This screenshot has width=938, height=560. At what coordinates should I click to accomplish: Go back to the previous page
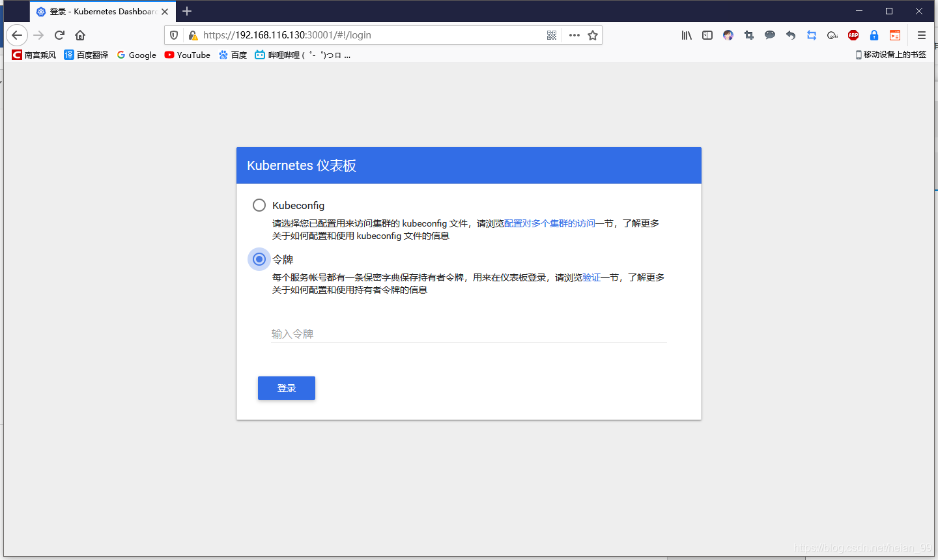coord(17,35)
